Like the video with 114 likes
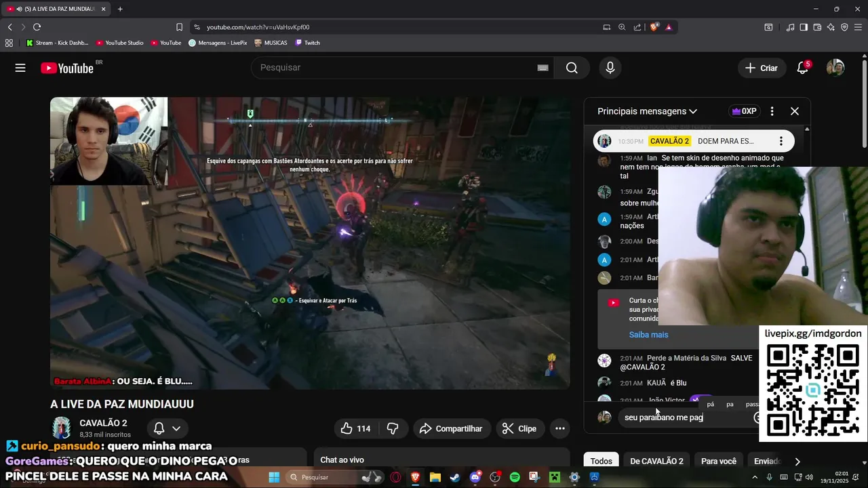868x488 pixels. [x=355, y=428]
